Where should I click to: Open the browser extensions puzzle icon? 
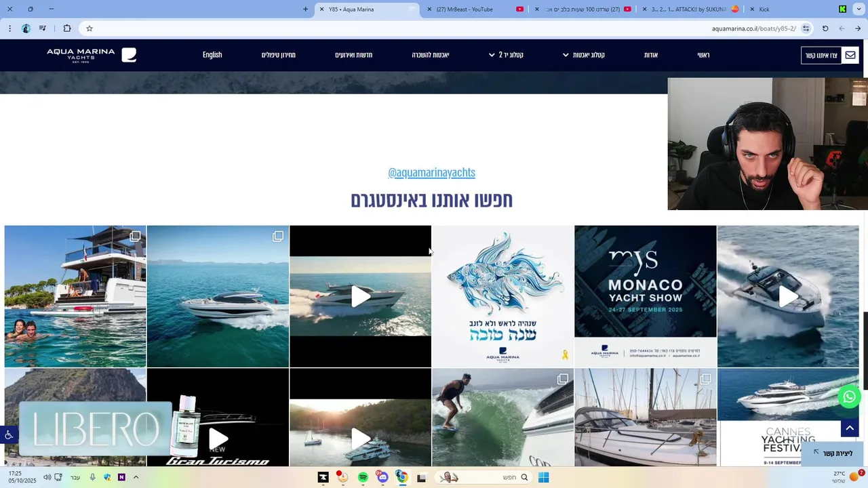coord(67,28)
